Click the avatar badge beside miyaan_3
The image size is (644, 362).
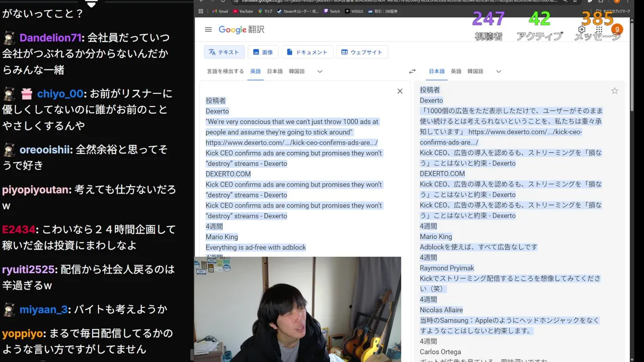pos(9,309)
